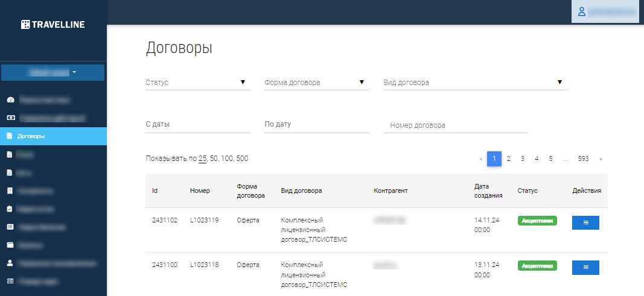Screen dimensions: 644x296
Task: Click the Договоры page heading
Action: (179, 48)
